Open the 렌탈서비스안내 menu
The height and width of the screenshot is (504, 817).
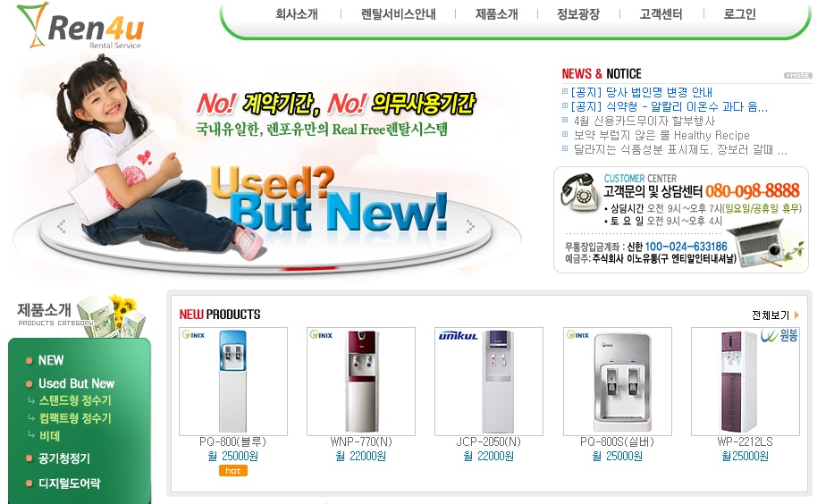399,14
